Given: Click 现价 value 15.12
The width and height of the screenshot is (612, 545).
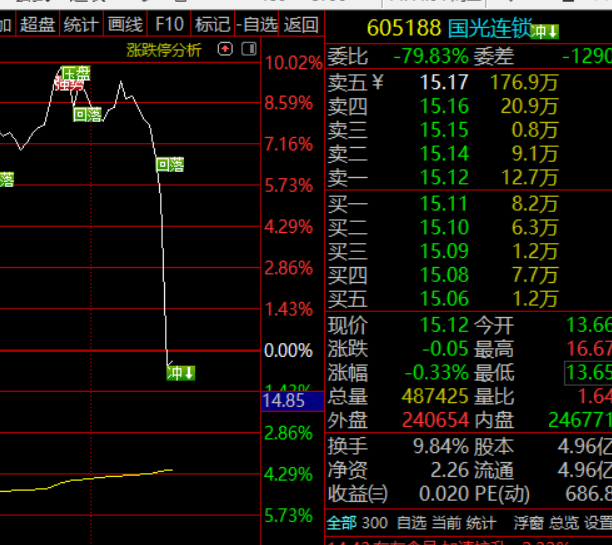Looking at the screenshot, I should [444, 325].
